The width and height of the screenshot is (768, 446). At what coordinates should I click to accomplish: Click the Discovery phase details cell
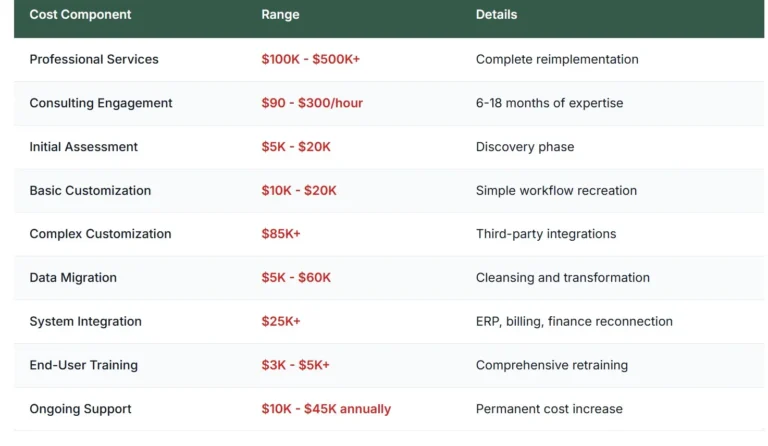525,147
